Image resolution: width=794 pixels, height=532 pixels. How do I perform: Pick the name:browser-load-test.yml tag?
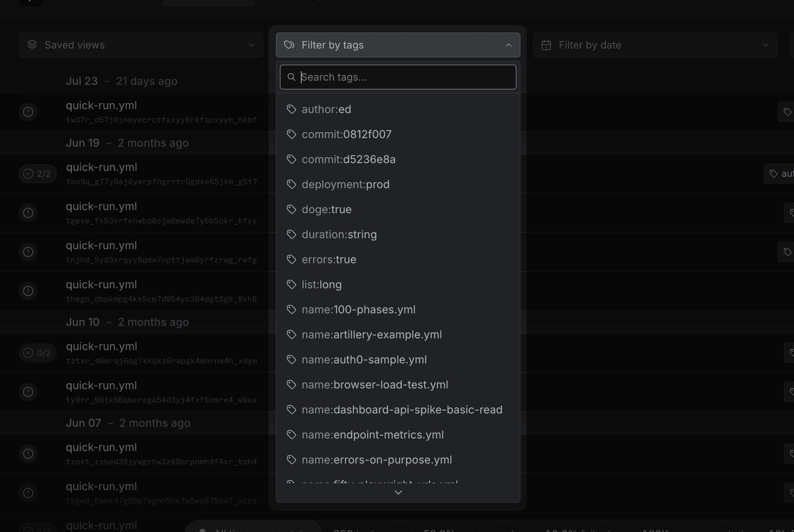pos(398,385)
